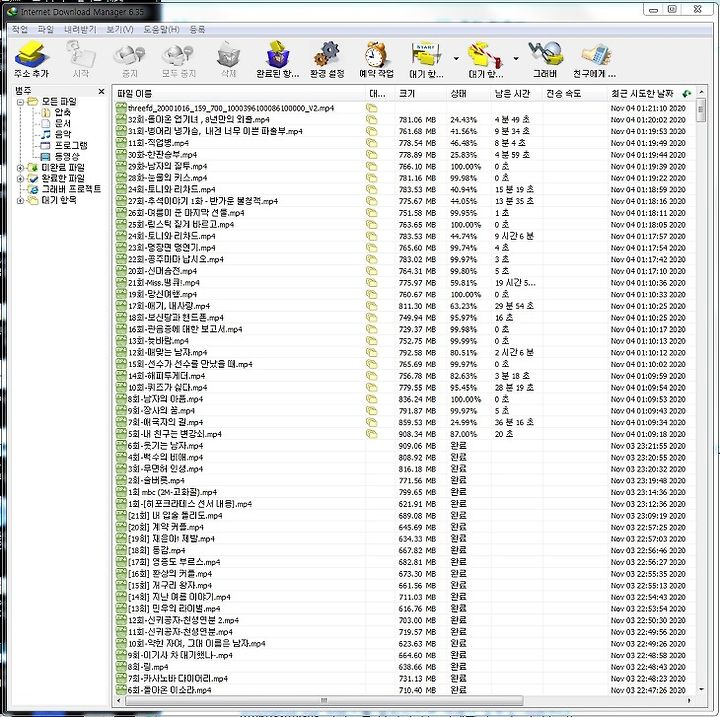Screen dimensions: 720x717
Task: Click the 63.23% status cell
Action: click(463, 306)
